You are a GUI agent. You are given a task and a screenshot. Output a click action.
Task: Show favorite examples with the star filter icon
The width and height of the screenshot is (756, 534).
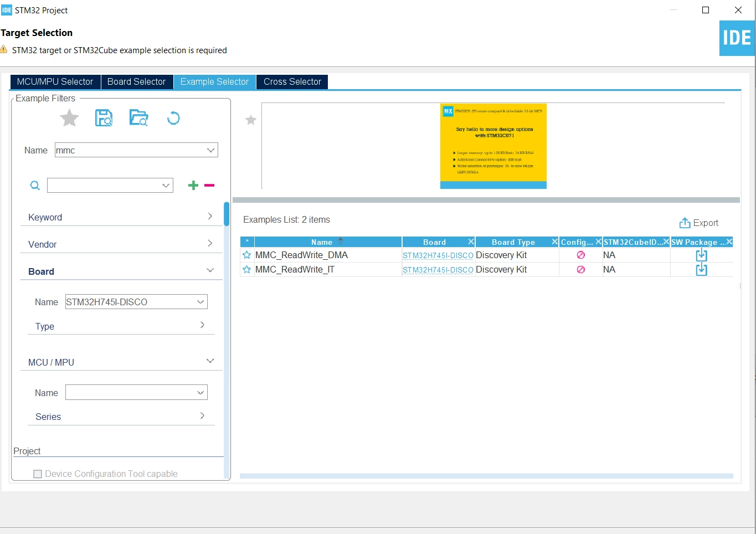tap(69, 118)
